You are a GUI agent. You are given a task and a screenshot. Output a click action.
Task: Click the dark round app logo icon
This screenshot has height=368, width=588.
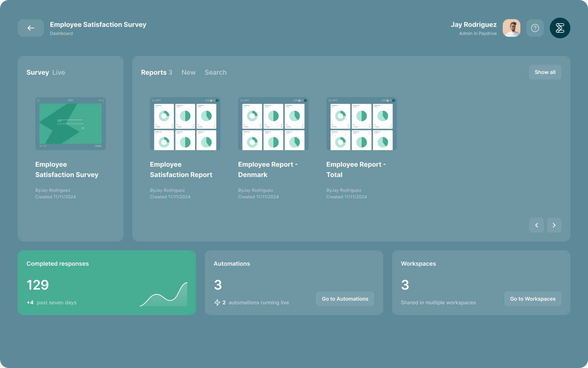tap(560, 28)
